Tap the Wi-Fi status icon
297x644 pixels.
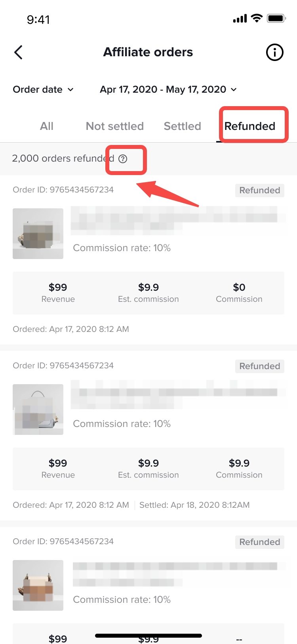(257, 18)
